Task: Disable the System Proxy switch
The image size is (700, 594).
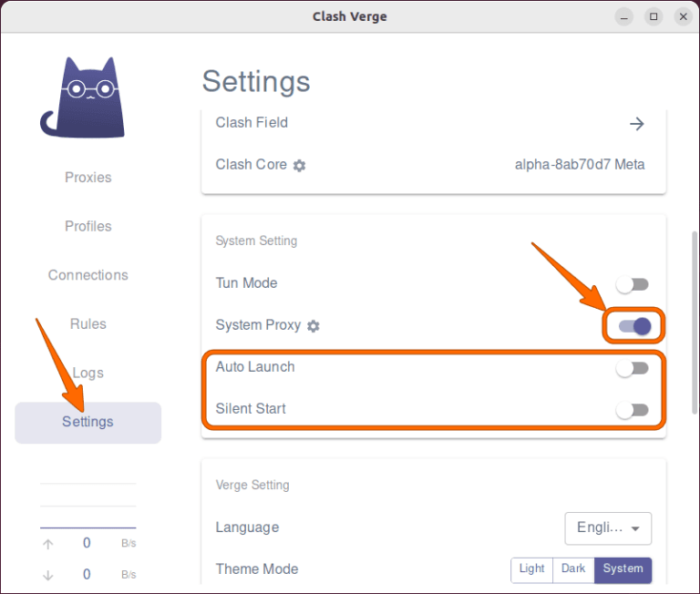Action: [x=634, y=326]
